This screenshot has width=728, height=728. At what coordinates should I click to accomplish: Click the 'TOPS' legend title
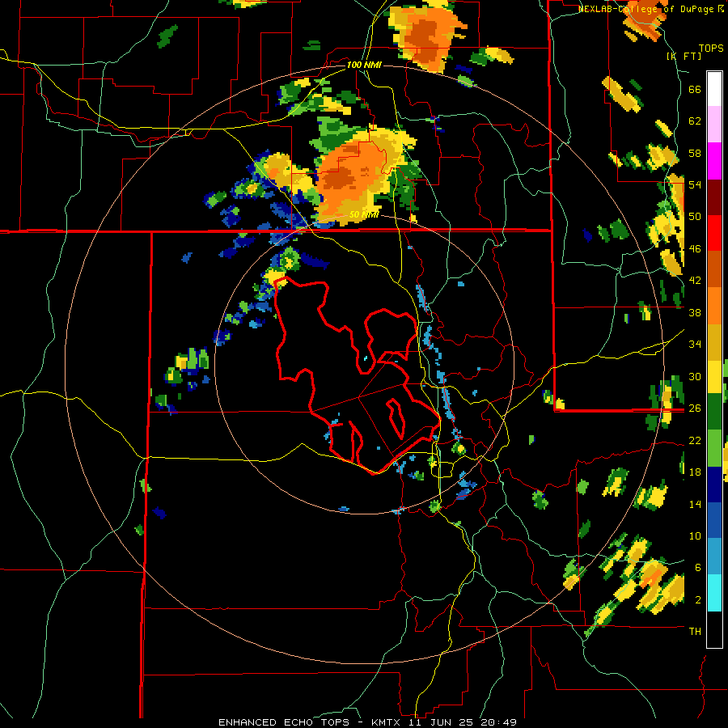coord(711,48)
